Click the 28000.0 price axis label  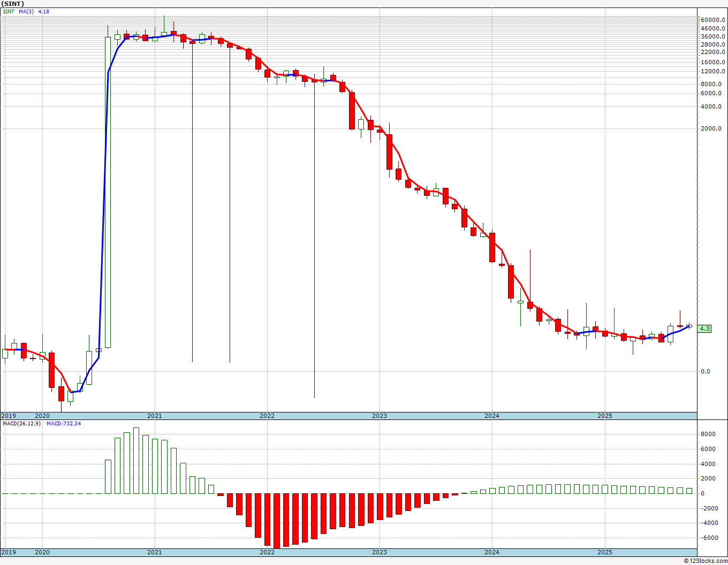(712, 44)
